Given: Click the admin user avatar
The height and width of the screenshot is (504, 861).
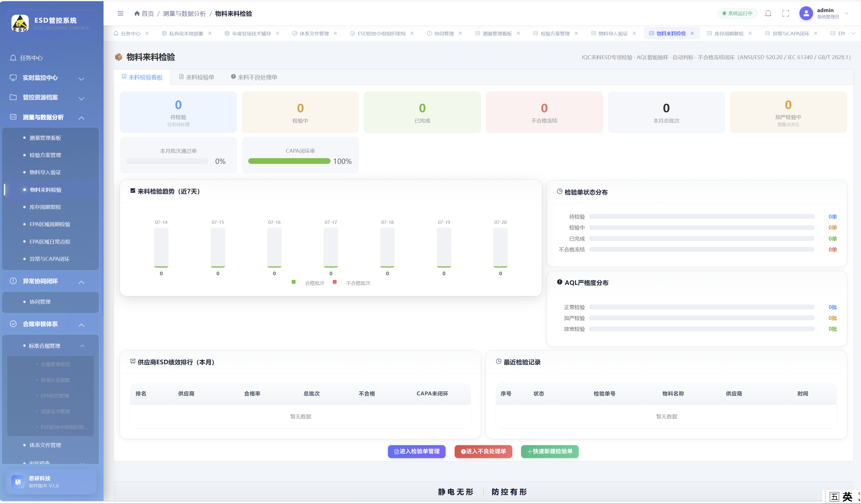Looking at the screenshot, I should click(806, 13).
